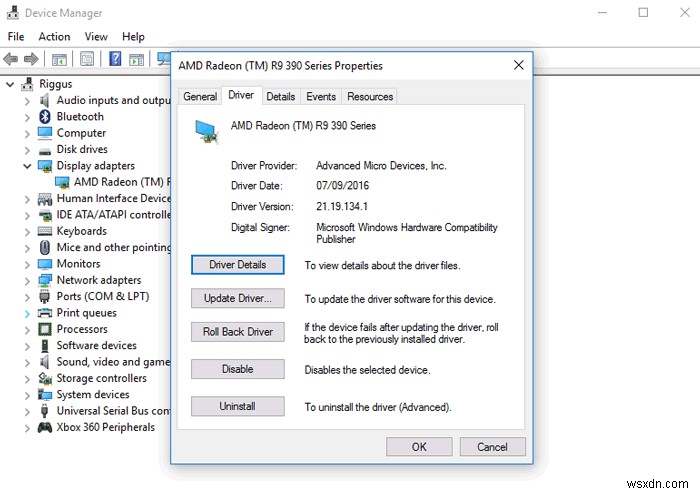Click the System devices folder icon

coord(45,394)
